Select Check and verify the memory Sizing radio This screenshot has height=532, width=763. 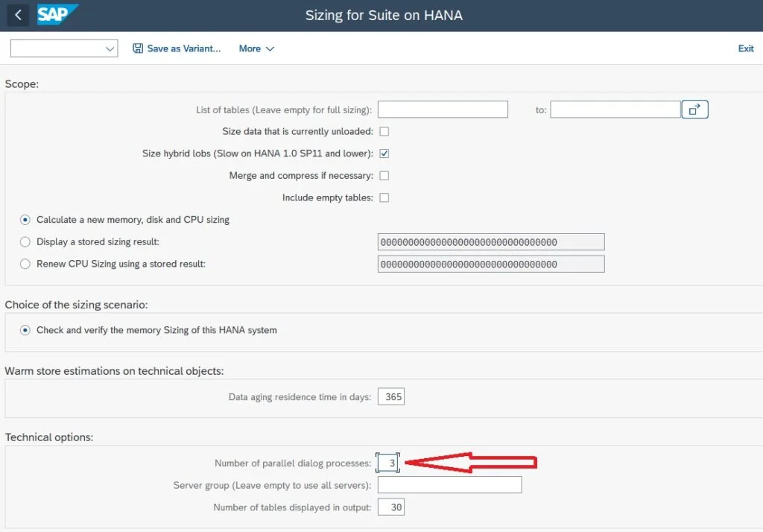pos(25,330)
